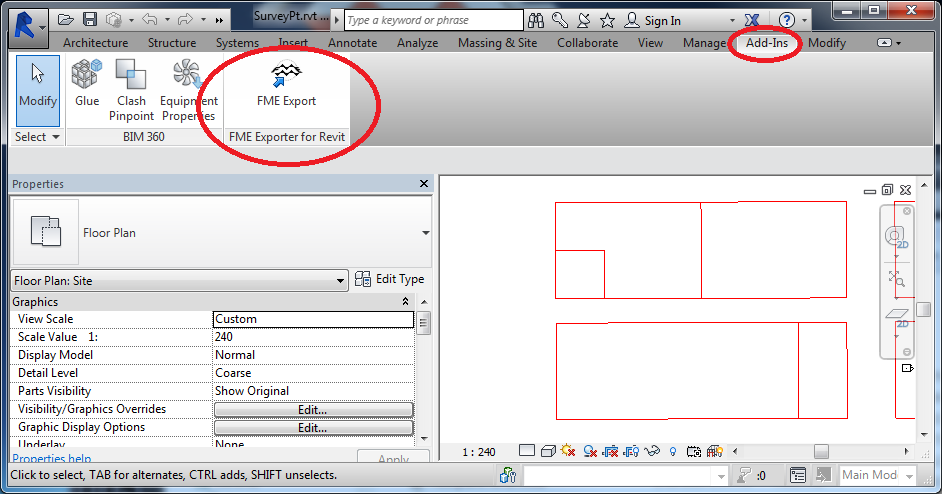Click the binoculars search icon
Screen dimensions: 942x494
point(536,20)
